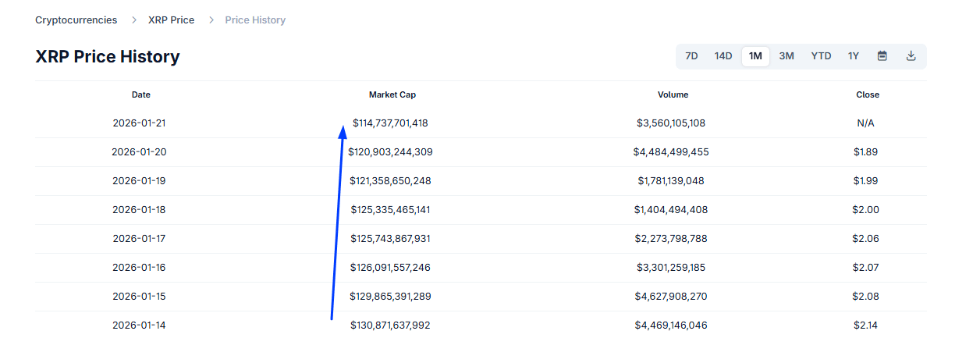This screenshot has width=980, height=338.
Task: Click volume $3,301,259,185
Action: click(x=671, y=268)
